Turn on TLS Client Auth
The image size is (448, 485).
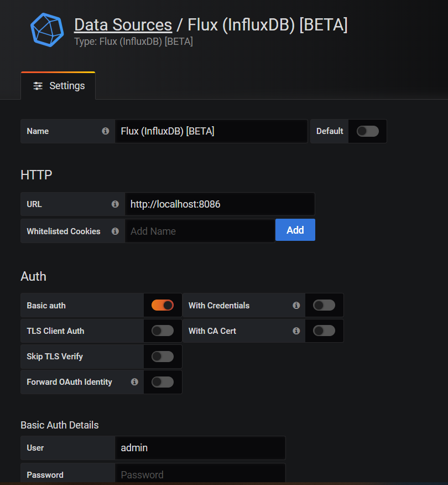pyautogui.click(x=163, y=331)
